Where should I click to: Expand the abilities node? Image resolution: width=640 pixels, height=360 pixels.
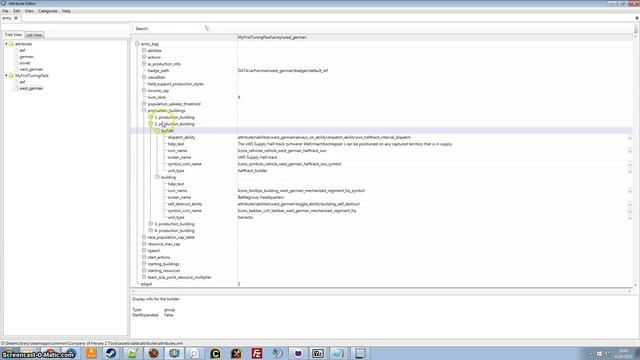pyautogui.click(x=144, y=51)
